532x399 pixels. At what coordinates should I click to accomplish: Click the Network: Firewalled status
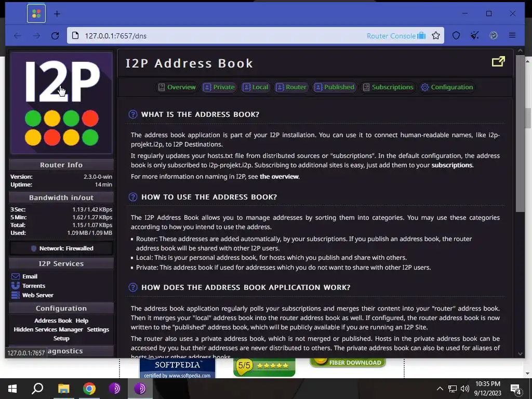coord(61,248)
